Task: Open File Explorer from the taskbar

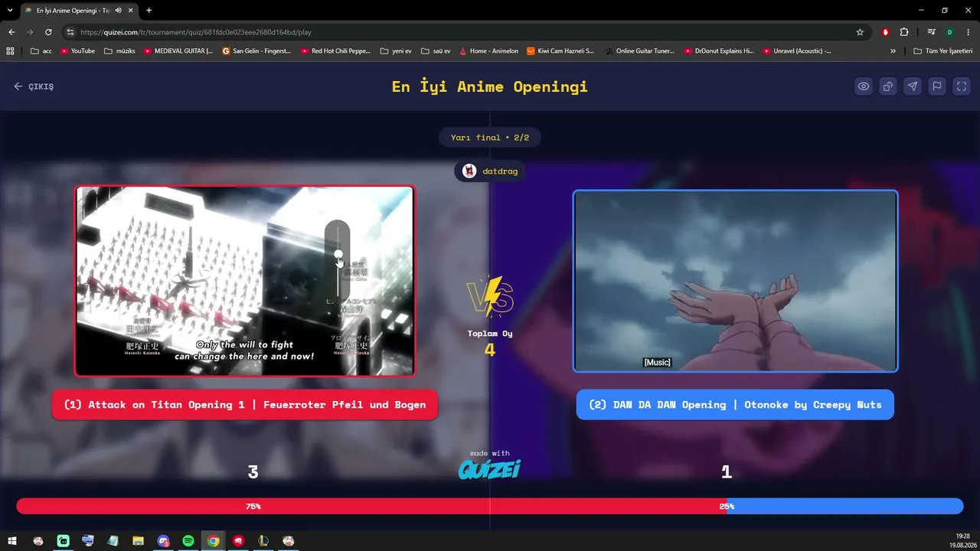Action: (138, 541)
